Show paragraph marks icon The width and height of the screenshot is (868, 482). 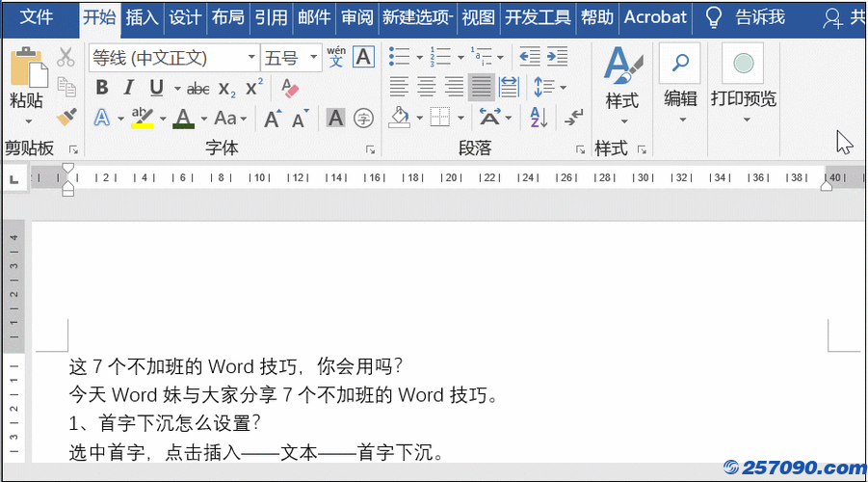click(x=573, y=118)
